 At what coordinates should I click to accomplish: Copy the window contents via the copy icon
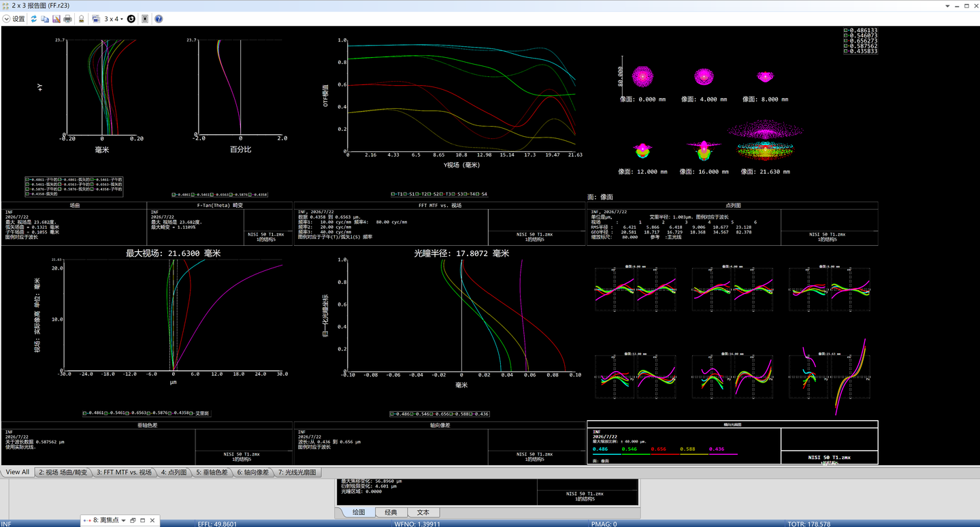(x=45, y=19)
